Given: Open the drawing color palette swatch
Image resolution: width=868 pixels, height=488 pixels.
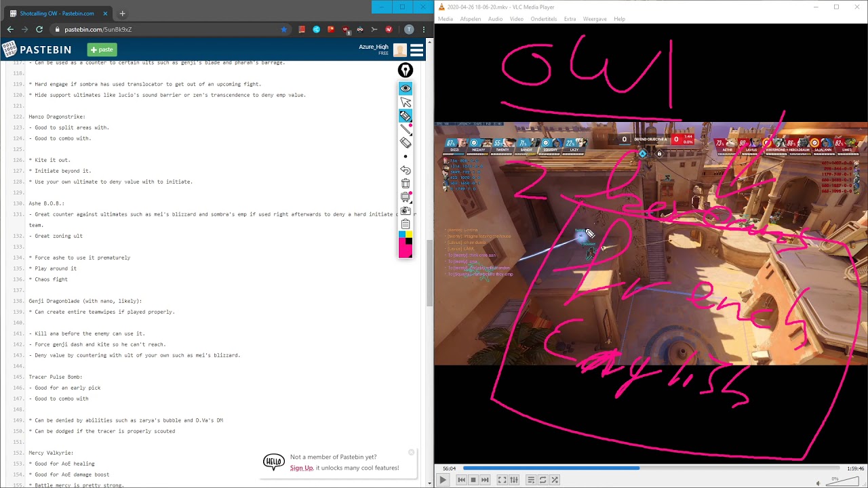Looking at the screenshot, I should 406,245.
